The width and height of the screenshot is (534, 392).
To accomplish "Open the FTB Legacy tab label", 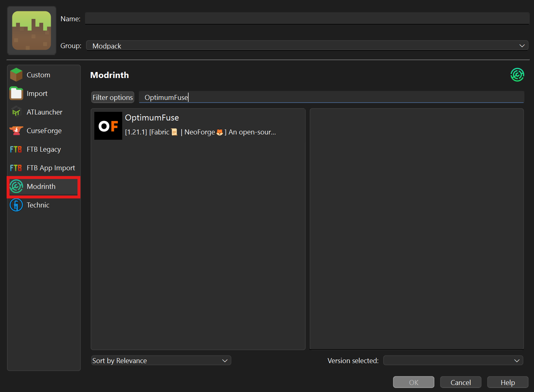I will (x=44, y=149).
